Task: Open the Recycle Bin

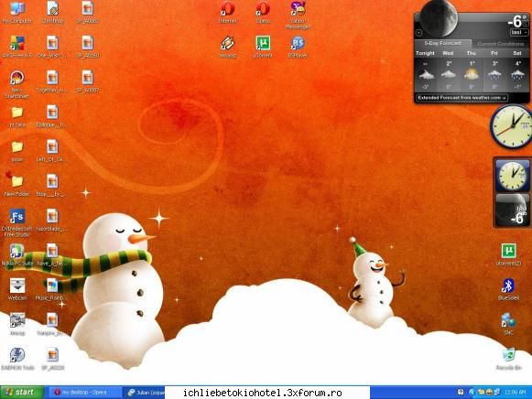Action: coord(508,359)
